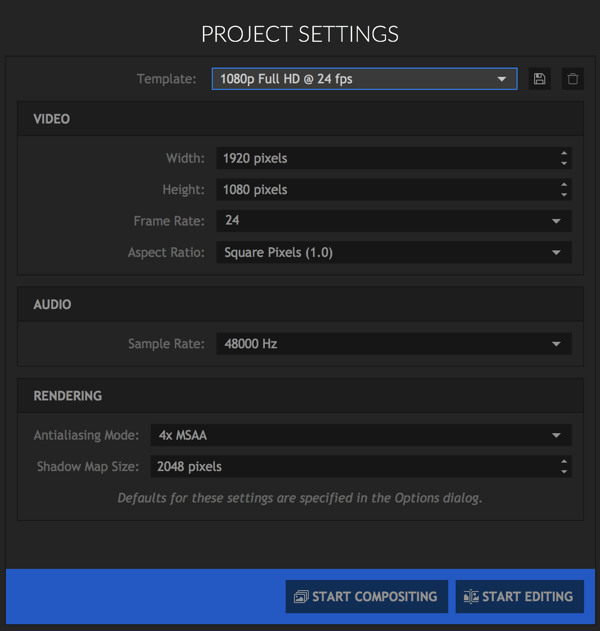Click the VIDEO section header
This screenshot has width=600, height=631.
click(300, 119)
